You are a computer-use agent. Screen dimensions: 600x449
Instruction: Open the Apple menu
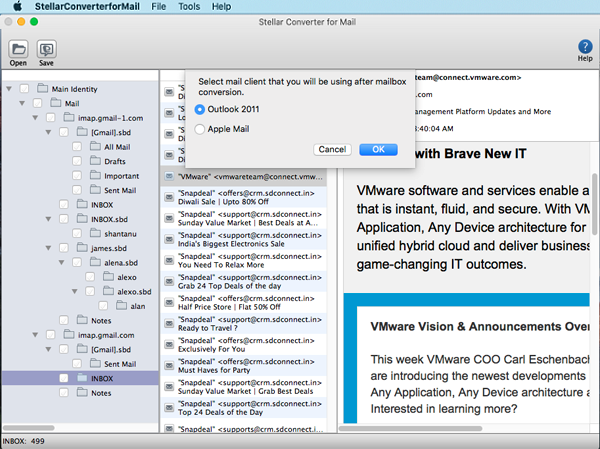tap(18, 7)
